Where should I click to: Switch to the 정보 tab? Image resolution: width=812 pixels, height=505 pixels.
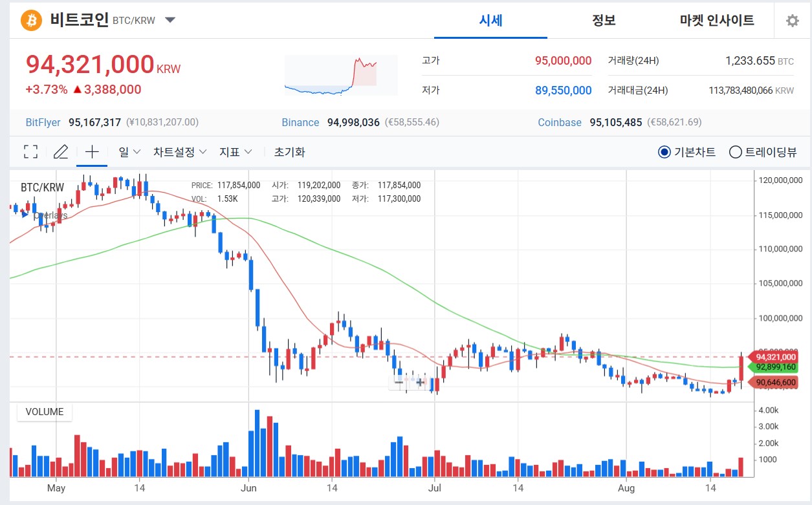point(604,20)
